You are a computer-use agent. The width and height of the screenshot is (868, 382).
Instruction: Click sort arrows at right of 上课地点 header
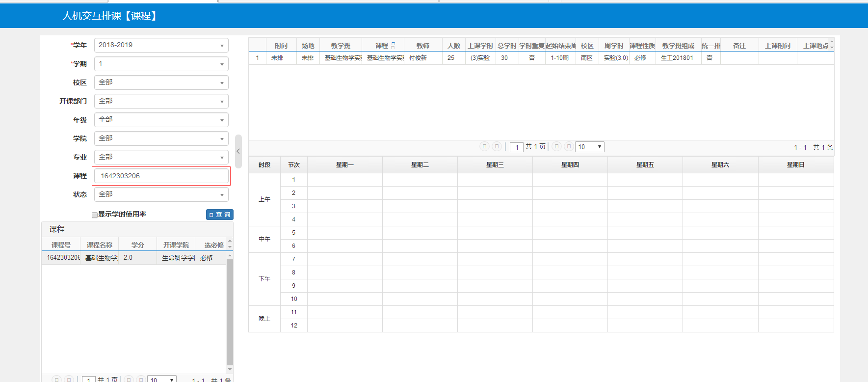coord(832,46)
